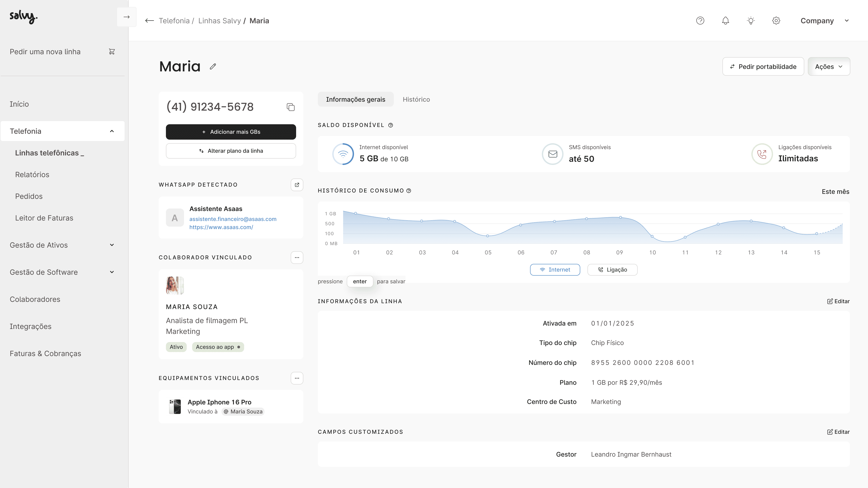Click the cart icon beside new line

pos(112,52)
